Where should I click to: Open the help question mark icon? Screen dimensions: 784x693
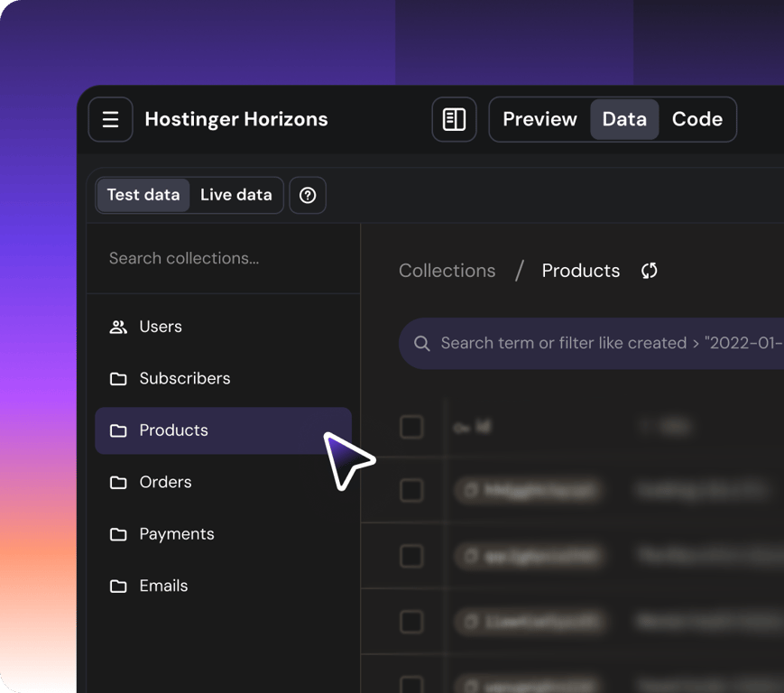[308, 195]
